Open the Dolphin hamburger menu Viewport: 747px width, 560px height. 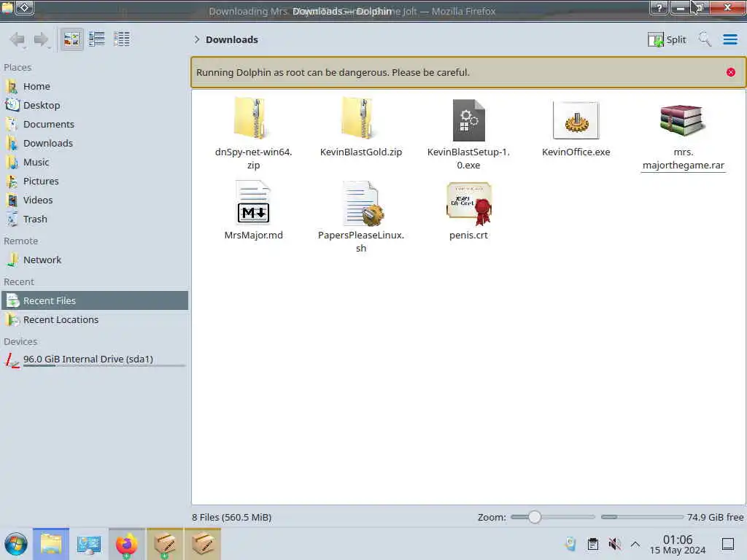click(x=729, y=39)
